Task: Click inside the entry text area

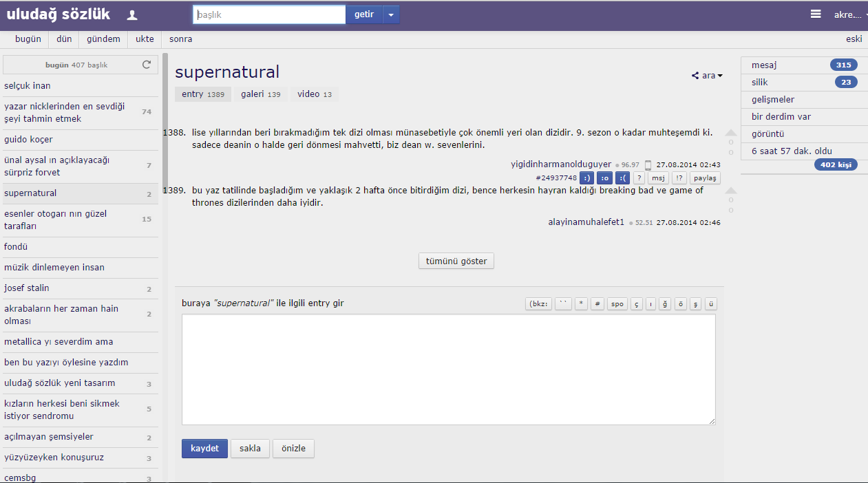Action: (x=449, y=369)
